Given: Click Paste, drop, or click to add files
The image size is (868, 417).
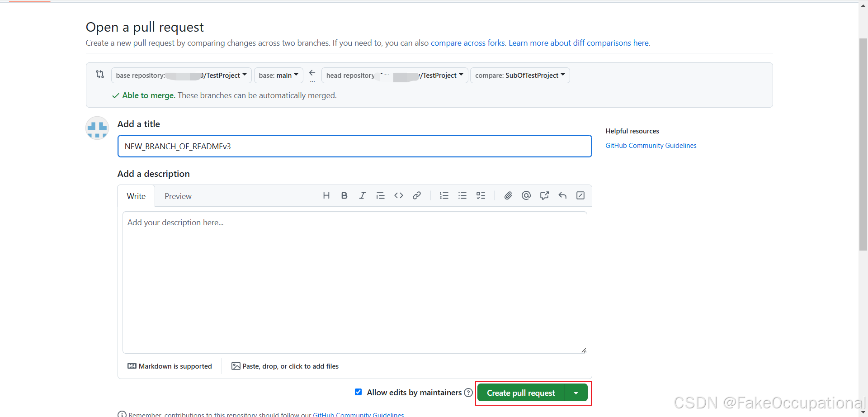Looking at the screenshot, I should click(x=285, y=366).
